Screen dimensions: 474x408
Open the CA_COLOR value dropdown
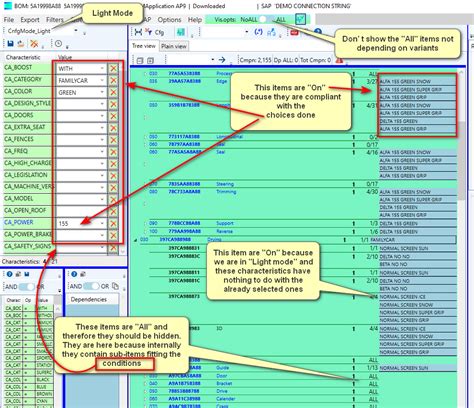[x=102, y=92]
